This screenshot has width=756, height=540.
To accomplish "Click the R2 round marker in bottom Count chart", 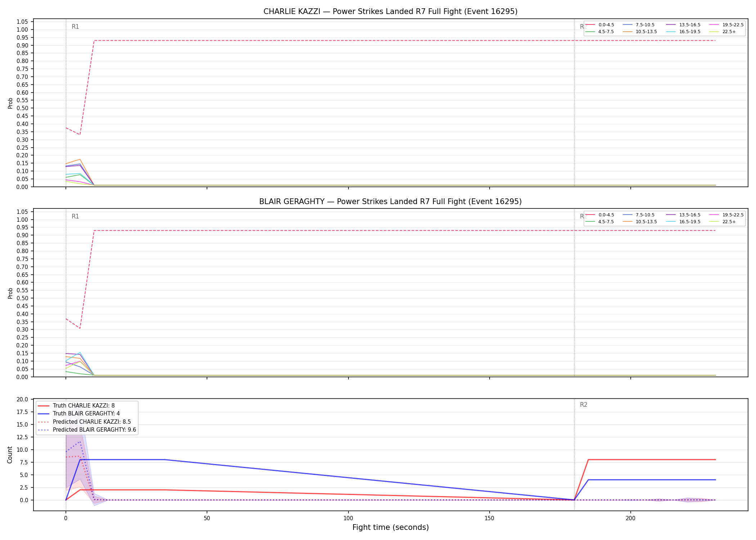I will click(x=584, y=405).
